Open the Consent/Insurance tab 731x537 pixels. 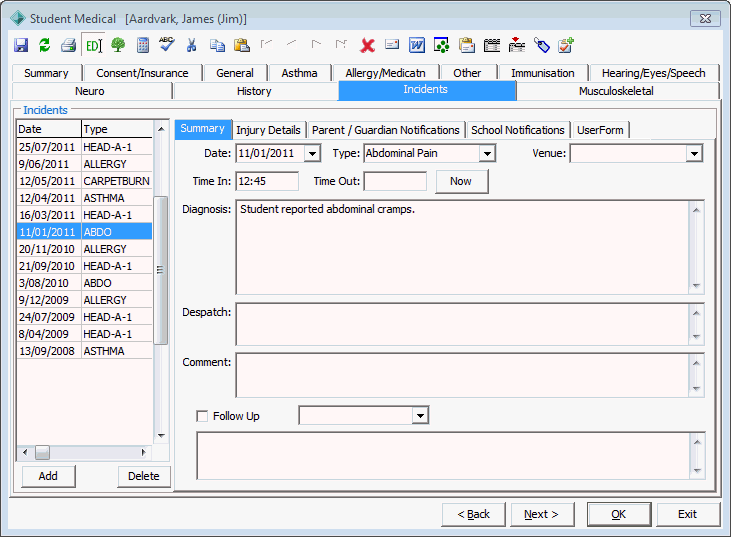pyautogui.click(x=142, y=73)
